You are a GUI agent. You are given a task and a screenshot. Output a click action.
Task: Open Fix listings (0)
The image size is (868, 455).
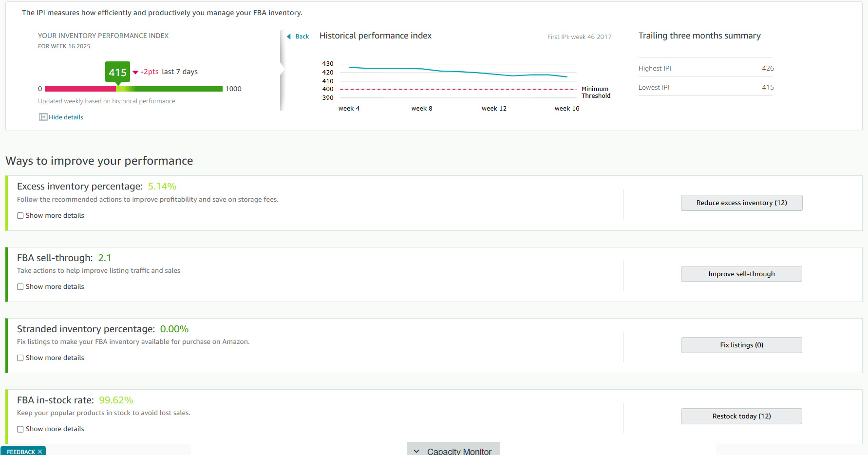pyautogui.click(x=741, y=345)
